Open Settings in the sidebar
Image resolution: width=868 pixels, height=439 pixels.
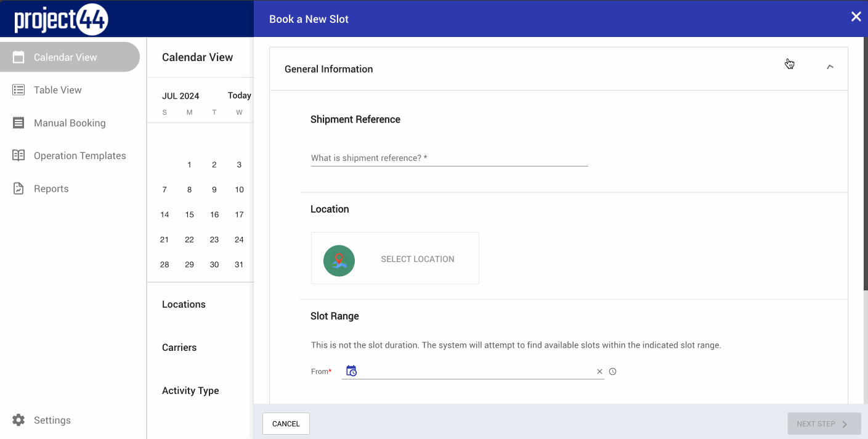coord(70,420)
